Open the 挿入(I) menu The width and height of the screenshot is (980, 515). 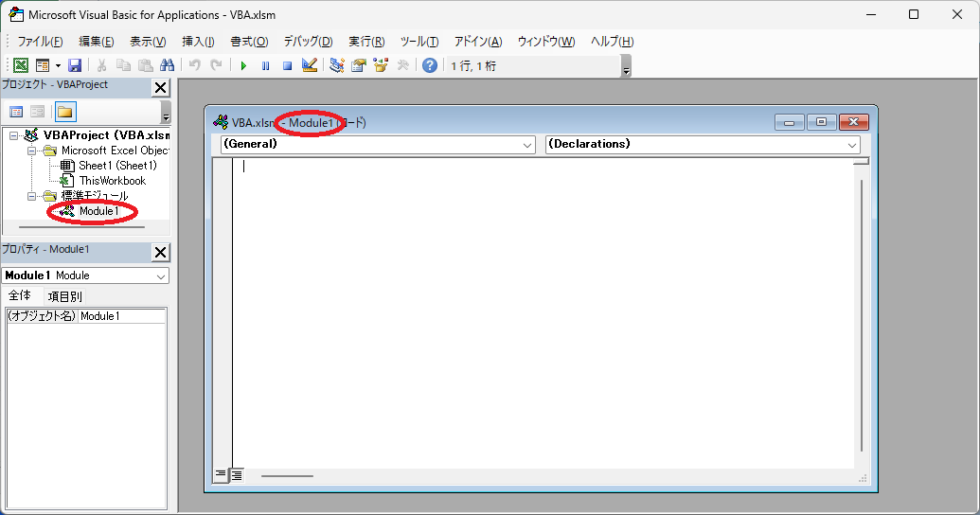(x=198, y=42)
